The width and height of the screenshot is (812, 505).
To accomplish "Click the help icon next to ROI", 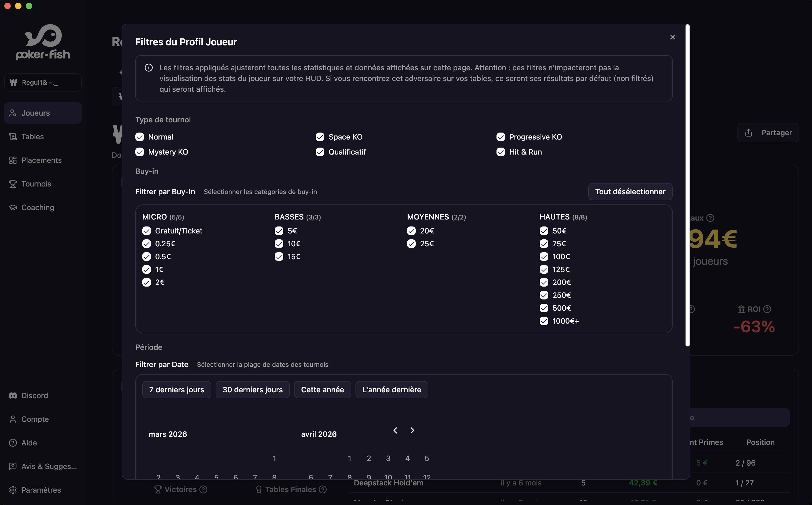I will [x=767, y=309].
